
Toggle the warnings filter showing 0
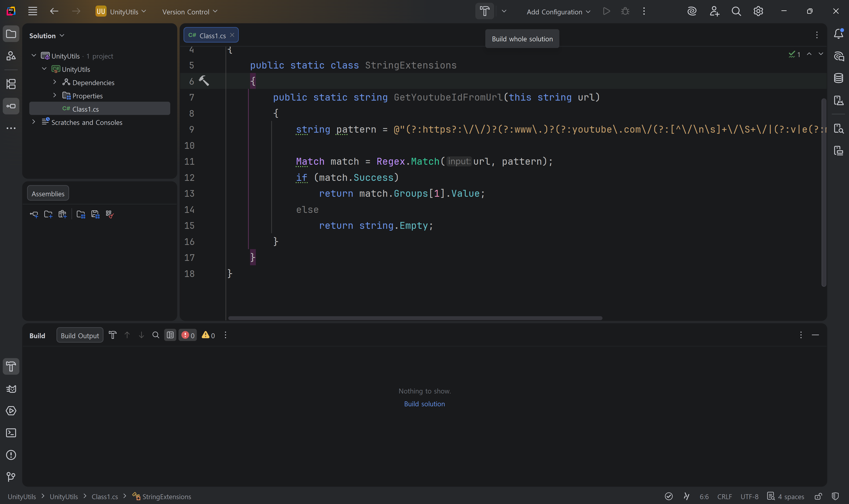(x=208, y=335)
